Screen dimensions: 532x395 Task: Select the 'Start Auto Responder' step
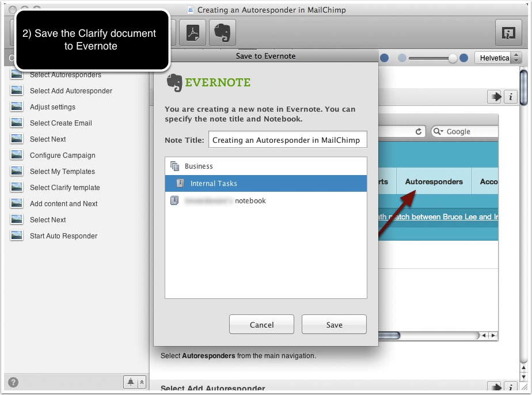(x=63, y=236)
